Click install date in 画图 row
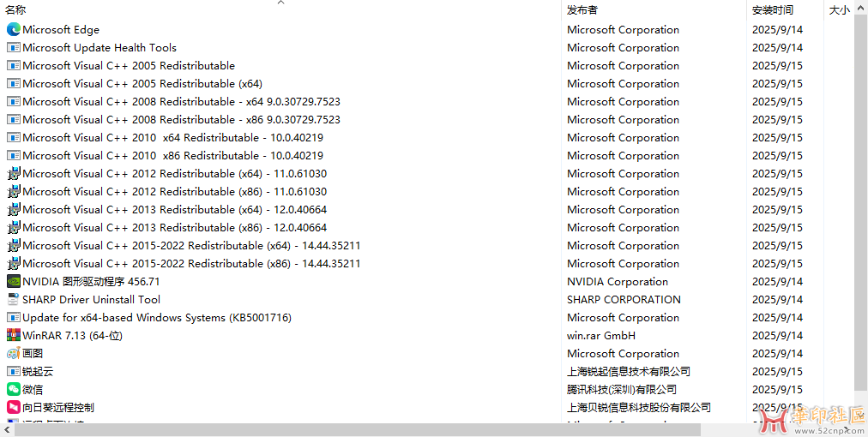The image size is (868, 437). point(777,354)
